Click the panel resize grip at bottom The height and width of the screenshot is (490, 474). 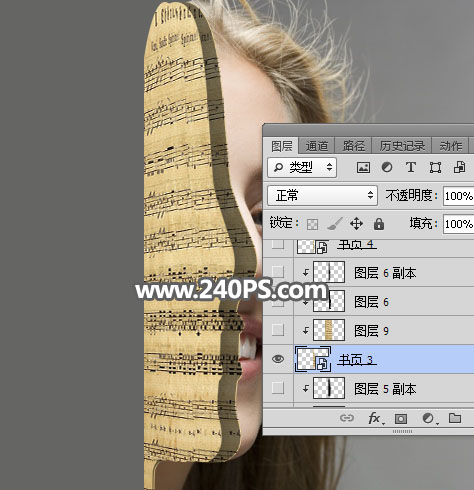402,431
